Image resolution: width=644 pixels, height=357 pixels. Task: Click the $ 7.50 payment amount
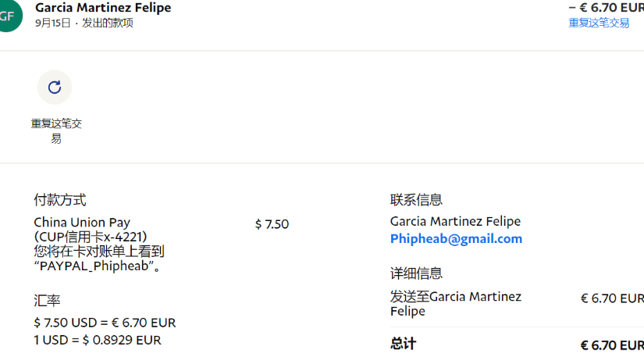click(x=272, y=224)
